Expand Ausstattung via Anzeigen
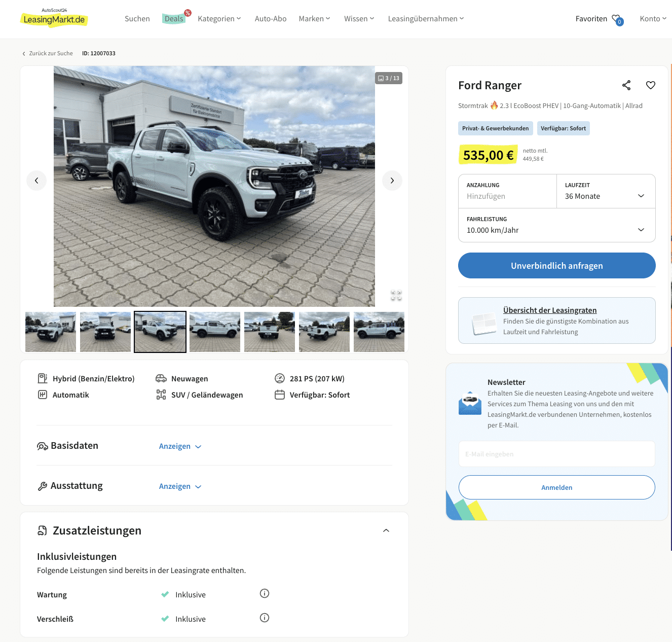Image resolution: width=672 pixels, height=642 pixels. tap(180, 486)
